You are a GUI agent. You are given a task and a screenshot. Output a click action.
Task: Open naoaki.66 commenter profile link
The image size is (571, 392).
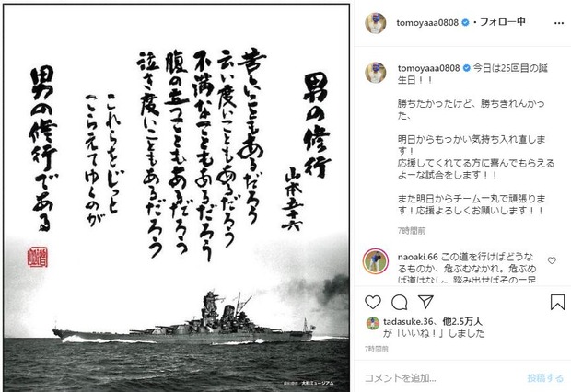[x=418, y=257]
